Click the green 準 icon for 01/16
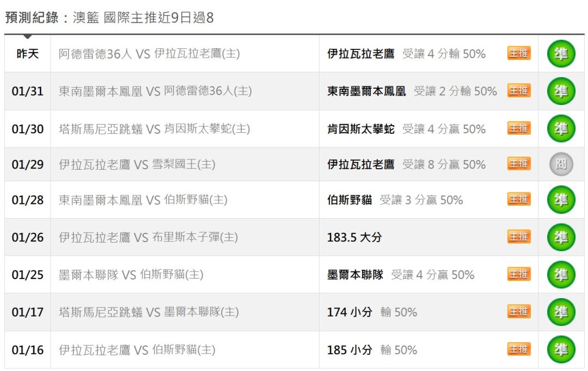 point(561,350)
